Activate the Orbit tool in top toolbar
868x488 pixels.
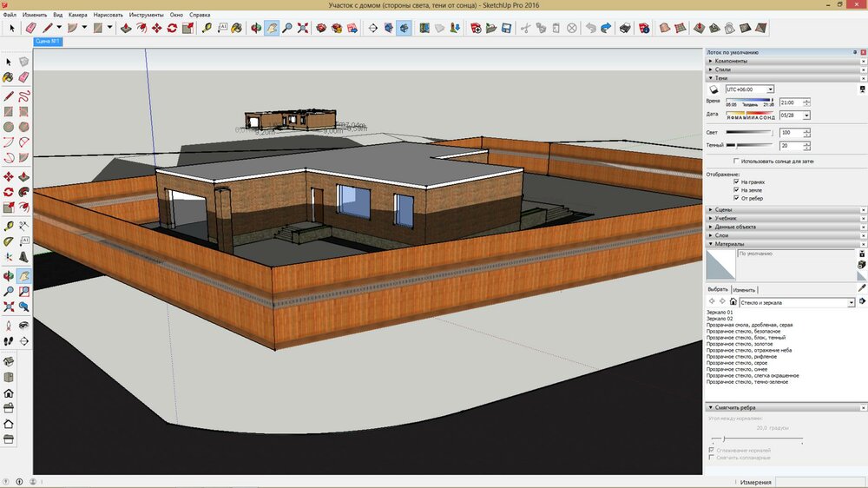[256, 28]
